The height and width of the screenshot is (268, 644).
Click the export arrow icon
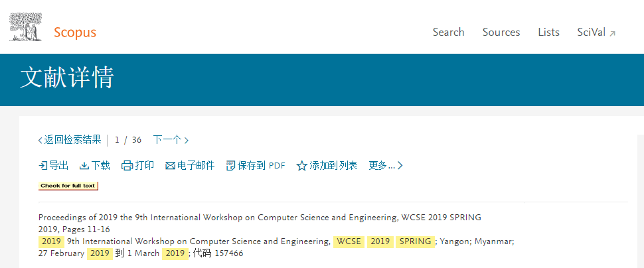tap(42, 166)
